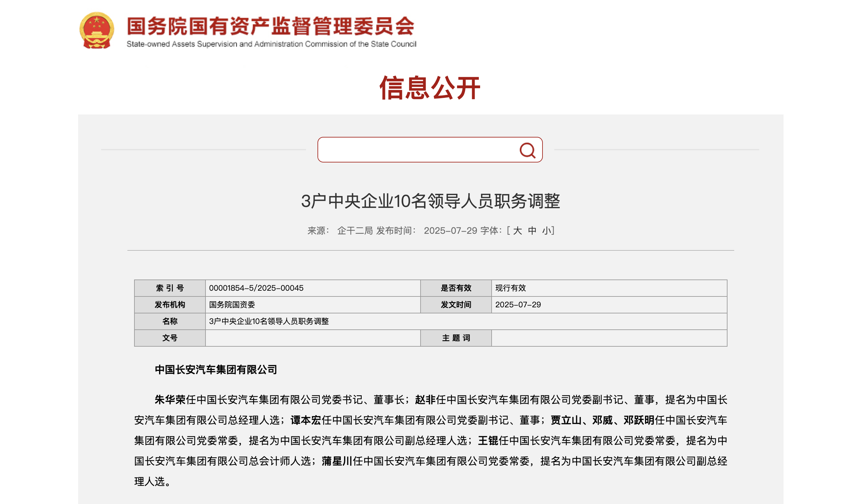
Task: Click the 现行有效 value cell
Action: coord(609,288)
